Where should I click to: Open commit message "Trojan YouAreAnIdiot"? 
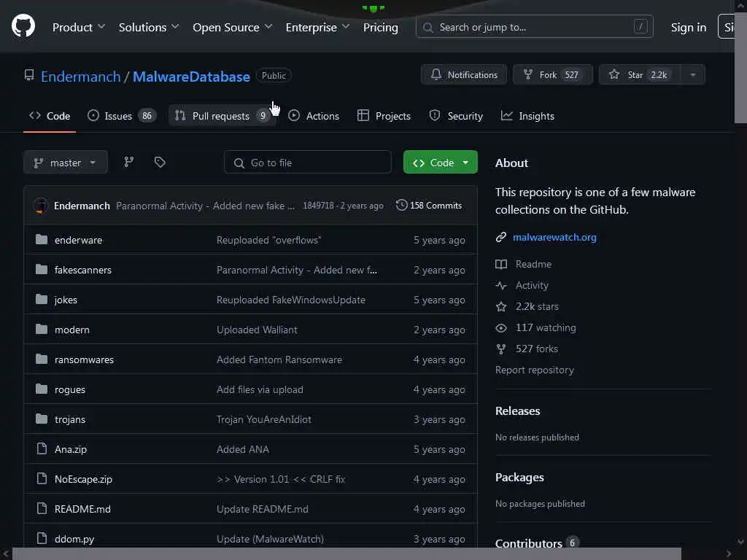coord(264,419)
